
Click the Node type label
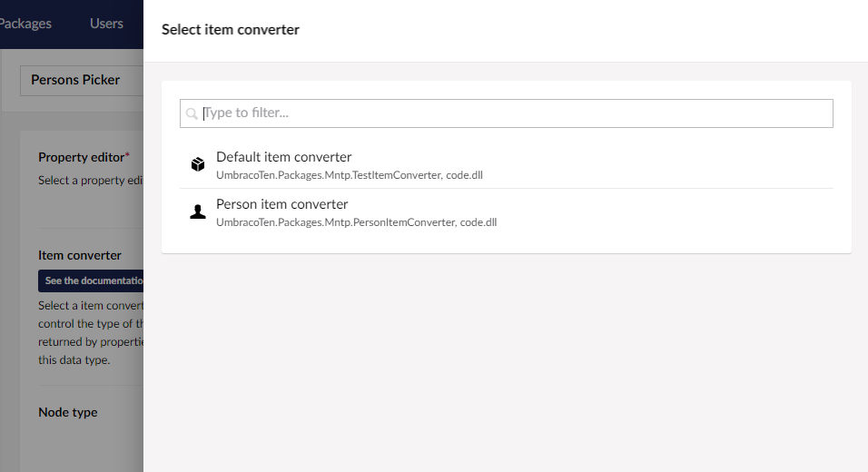pos(67,412)
